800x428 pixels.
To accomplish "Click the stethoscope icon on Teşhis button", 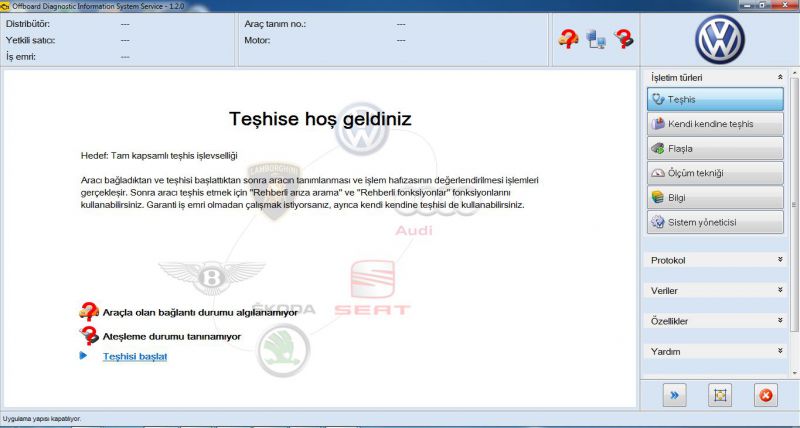I will pos(659,99).
